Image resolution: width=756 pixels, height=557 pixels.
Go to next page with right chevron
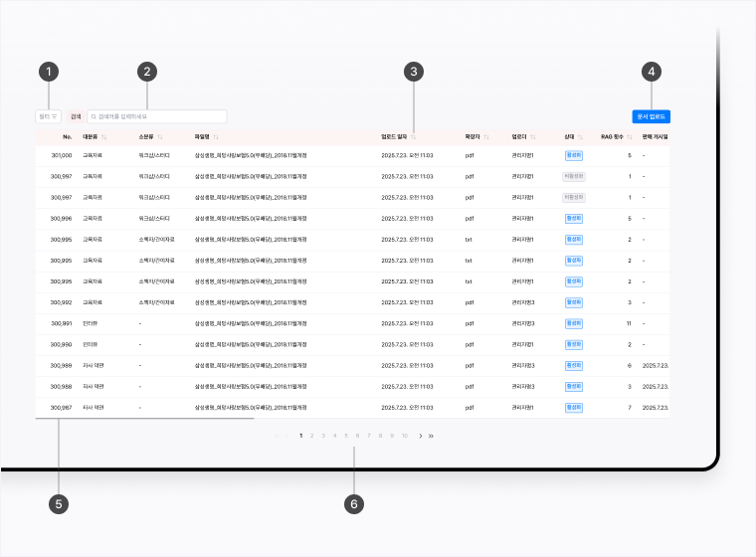[421, 436]
